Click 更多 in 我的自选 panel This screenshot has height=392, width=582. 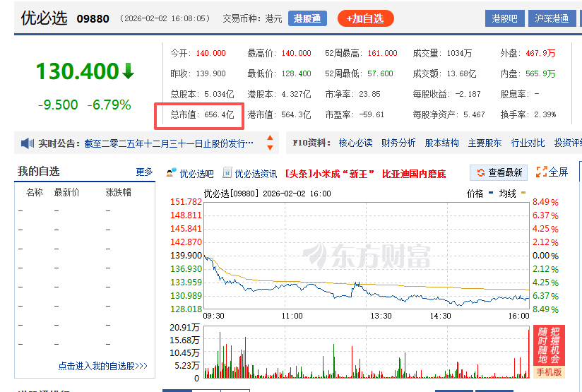tap(144, 172)
